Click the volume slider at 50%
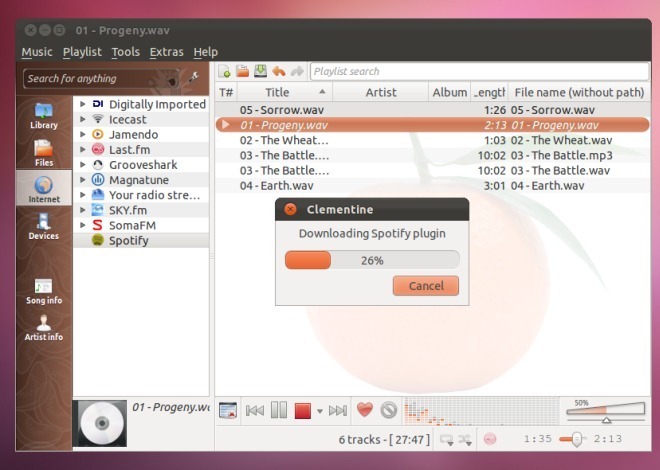Screen dimensions: 660x470 point(606,411)
